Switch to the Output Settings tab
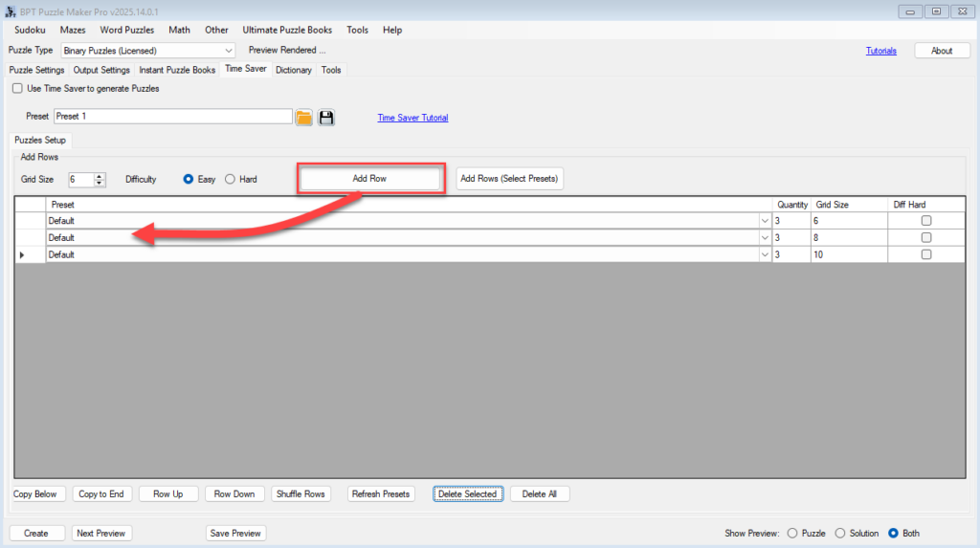This screenshot has width=980, height=548. click(x=101, y=70)
